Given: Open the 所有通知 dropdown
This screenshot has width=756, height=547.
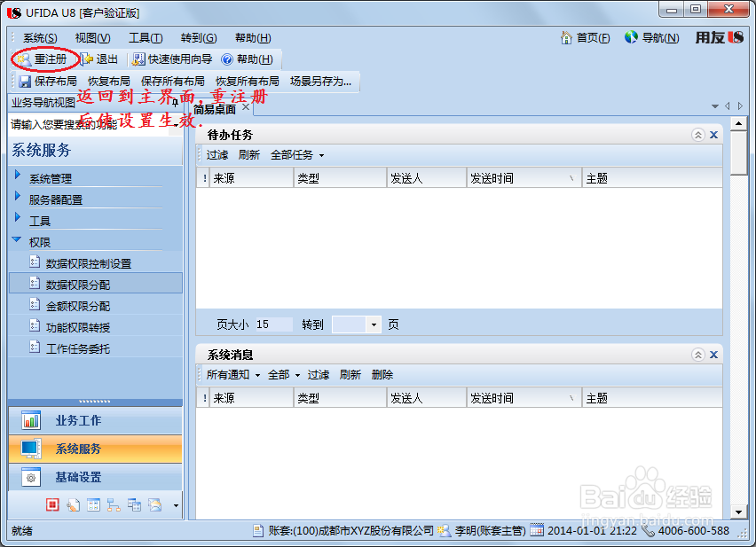Looking at the screenshot, I should pyautogui.click(x=233, y=375).
